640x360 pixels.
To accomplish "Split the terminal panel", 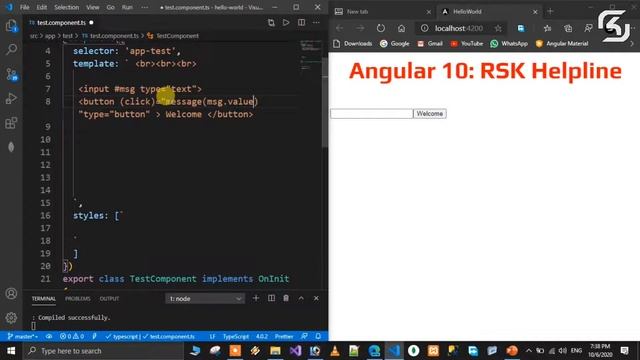I will click(271, 298).
